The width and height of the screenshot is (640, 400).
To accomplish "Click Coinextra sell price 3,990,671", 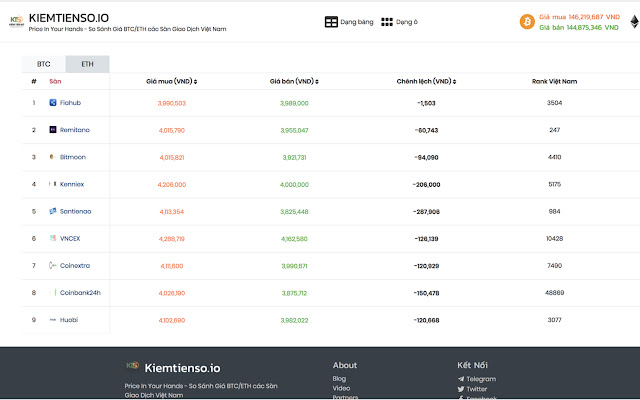I will tap(294, 266).
